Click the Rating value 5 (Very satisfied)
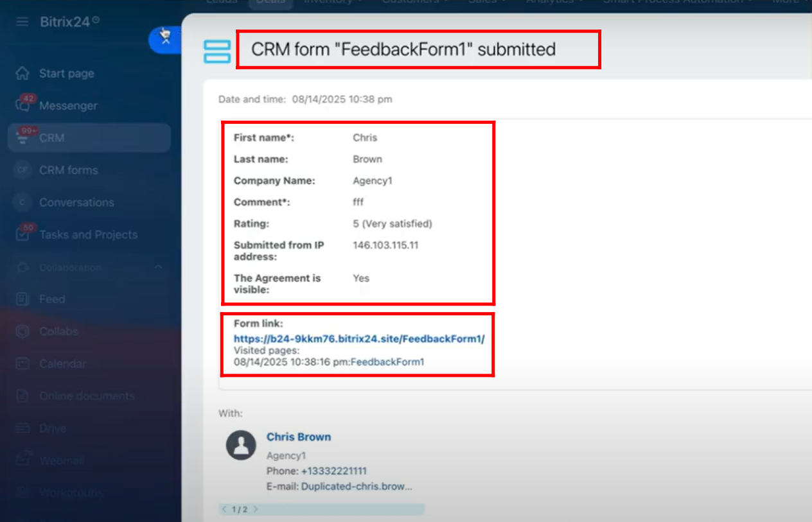This screenshot has width=812, height=522. pos(393,224)
